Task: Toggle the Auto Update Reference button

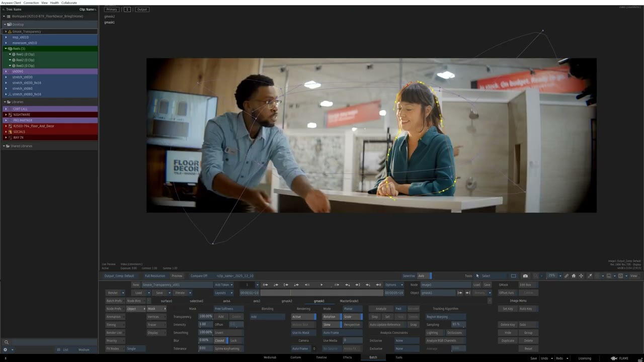Action: [388, 325]
